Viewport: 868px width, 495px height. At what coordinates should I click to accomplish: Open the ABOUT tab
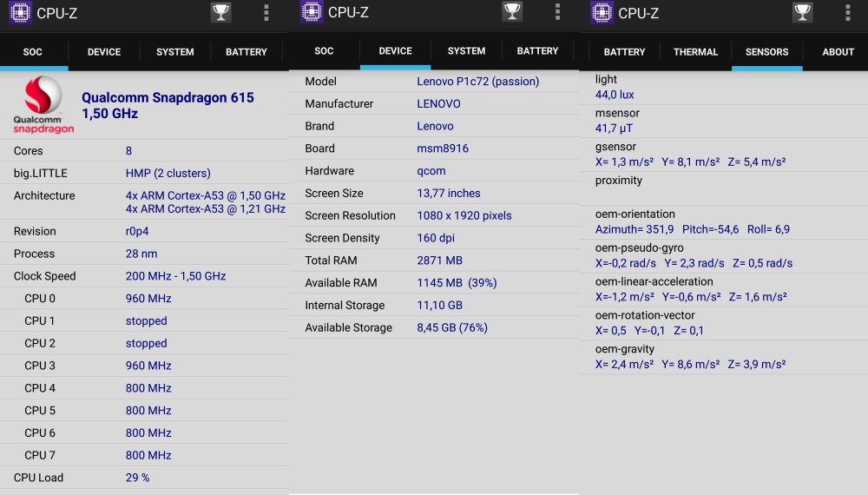(838, 52)
